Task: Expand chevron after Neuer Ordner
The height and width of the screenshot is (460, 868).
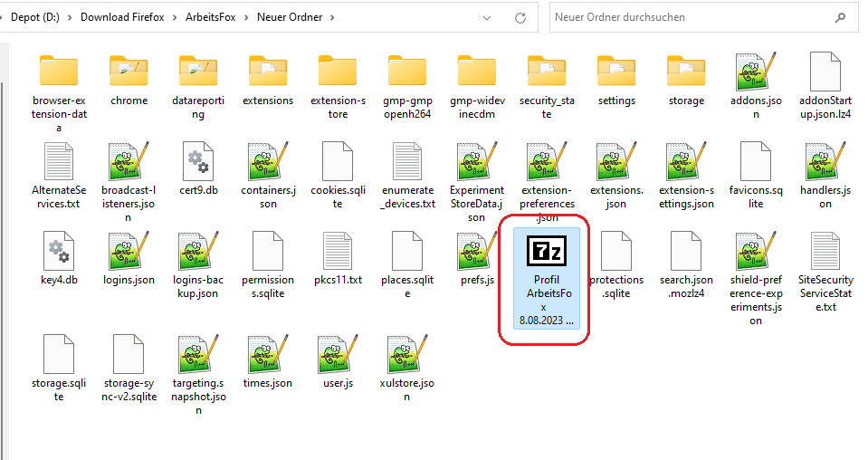Action: 332,18
